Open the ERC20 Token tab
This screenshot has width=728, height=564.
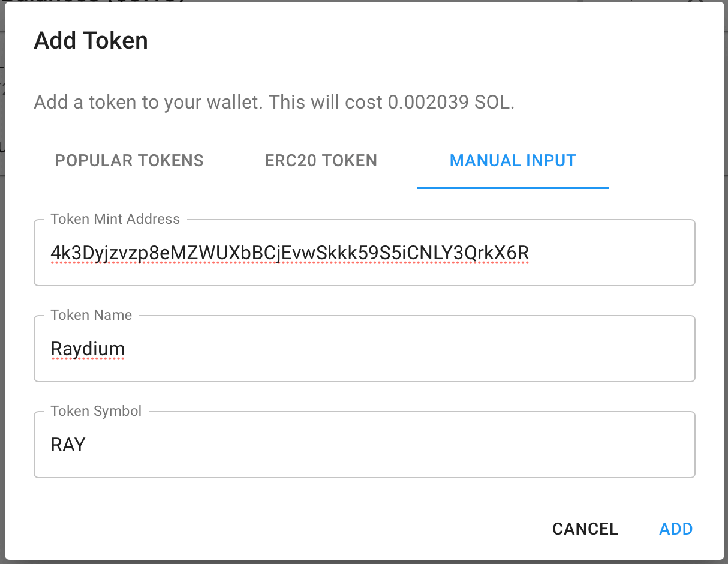(321, 161)
